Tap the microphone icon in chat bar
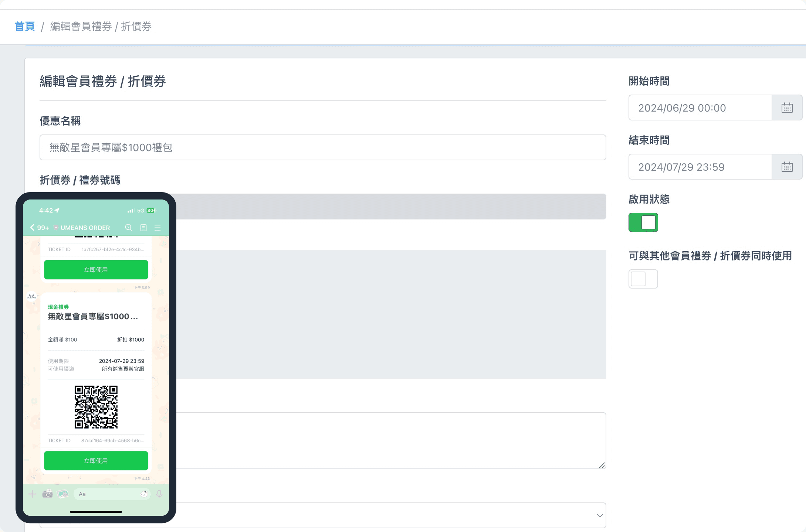 pos(159,494)
